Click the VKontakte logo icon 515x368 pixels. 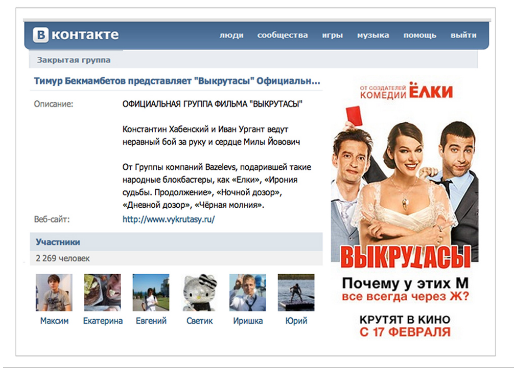41,35
